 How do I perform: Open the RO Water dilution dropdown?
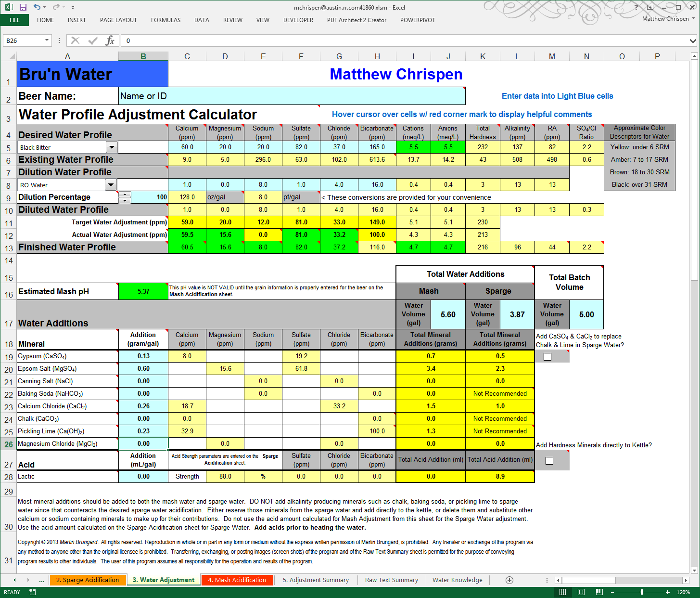coord(111,184)
